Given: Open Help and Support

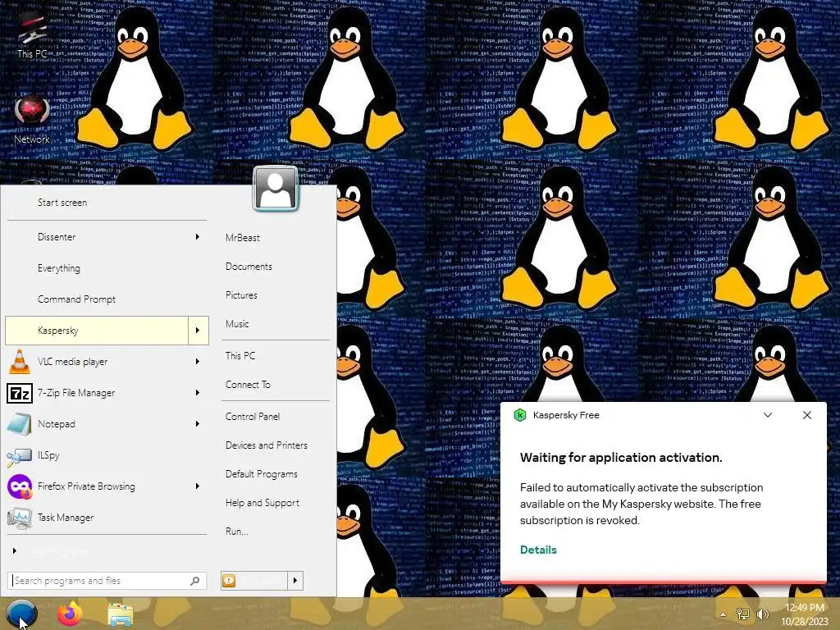Looking at the screenshot, I should coord(262,503).
